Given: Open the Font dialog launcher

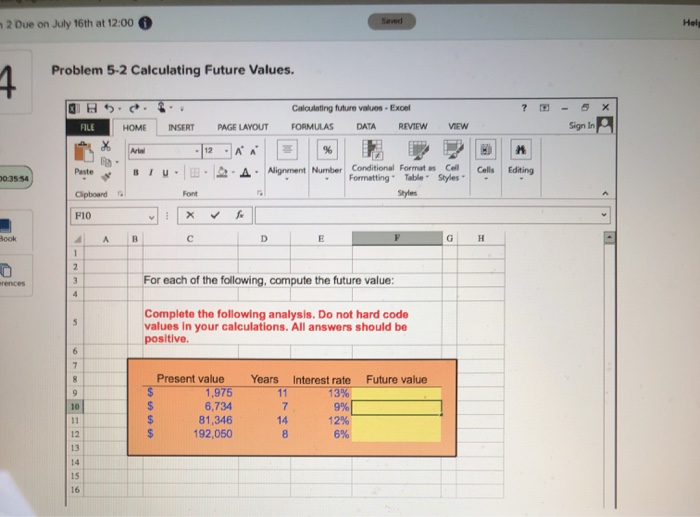Looking at the screenshot, I should (260, 193).
